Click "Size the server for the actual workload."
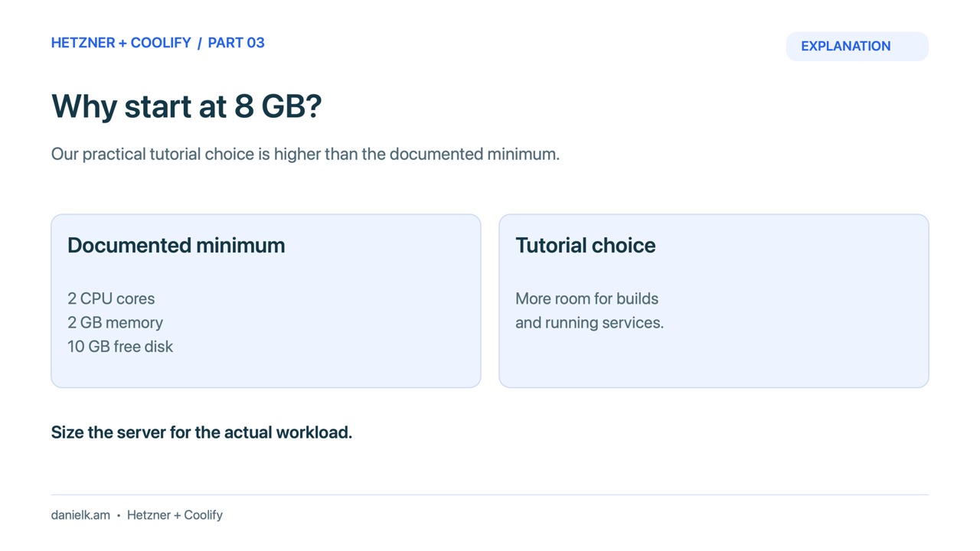 tap(201, 432)
